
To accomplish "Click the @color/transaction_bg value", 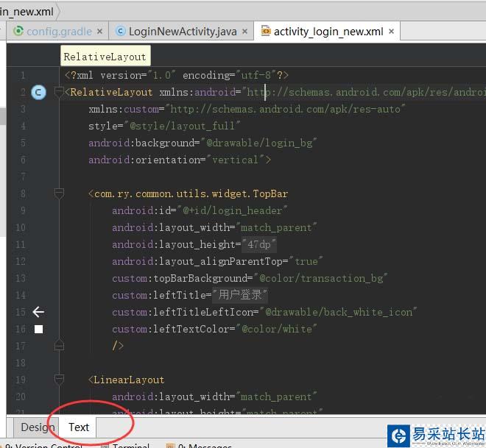I will click(x=321, y=278).
